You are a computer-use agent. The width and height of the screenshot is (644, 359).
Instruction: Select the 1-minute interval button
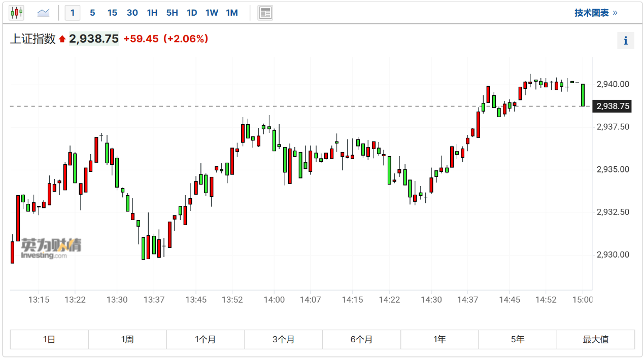point(73,13)
